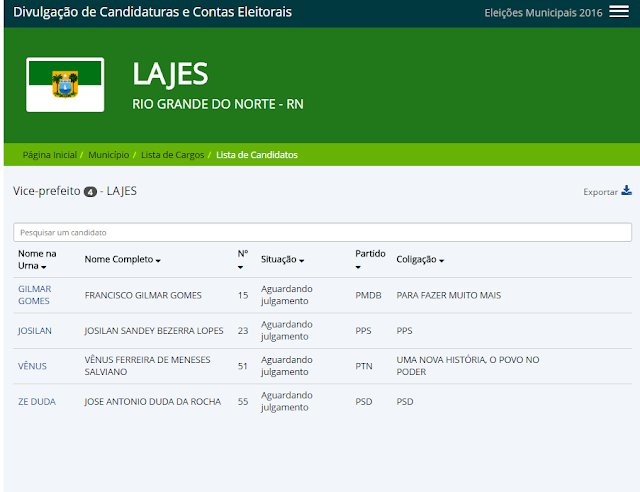640x492 pixels.
Task: Open Lista de Cargos breadcrumb
Action: click(173, 155)
